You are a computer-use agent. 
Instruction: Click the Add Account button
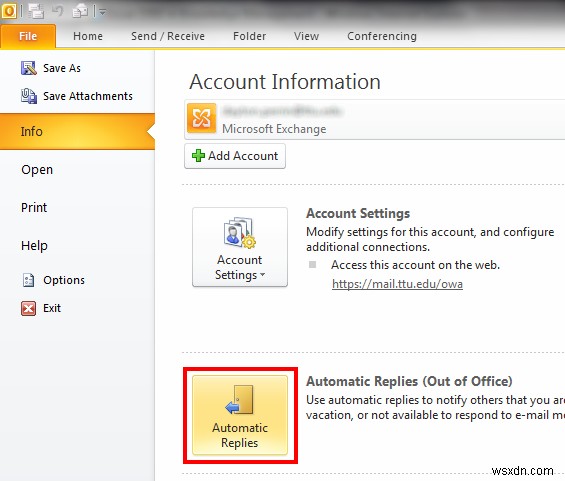pyautogui.click(x=235, y=156)
